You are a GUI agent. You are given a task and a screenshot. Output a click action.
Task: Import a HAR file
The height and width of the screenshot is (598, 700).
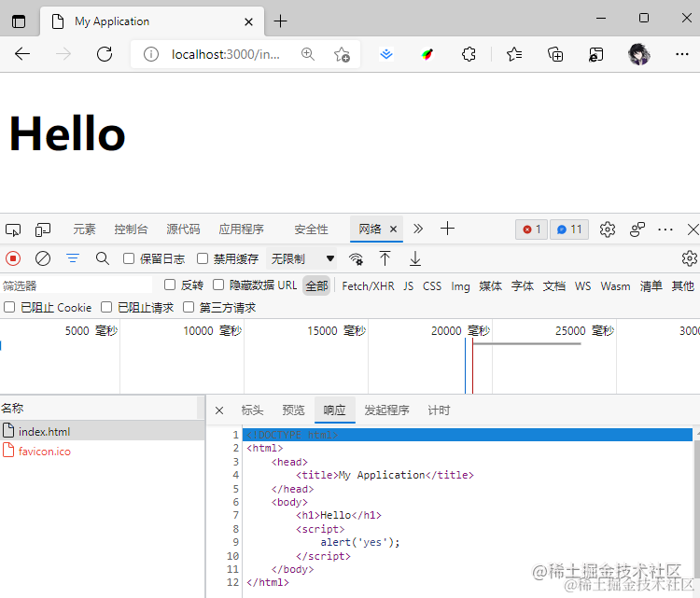click(385, 258)
